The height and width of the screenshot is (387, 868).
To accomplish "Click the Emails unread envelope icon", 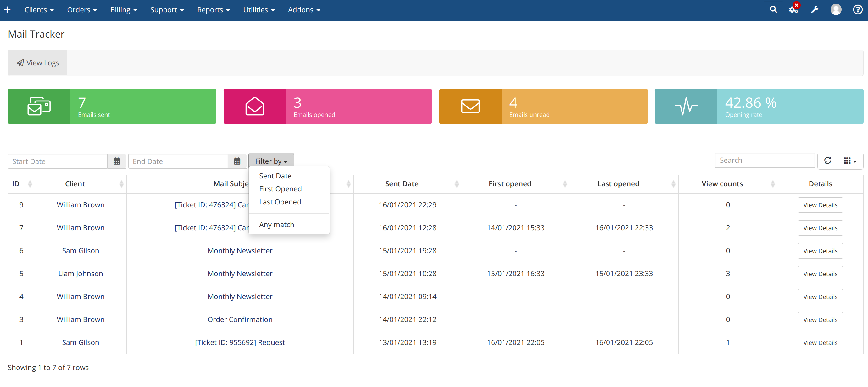I will click(470, 106).
